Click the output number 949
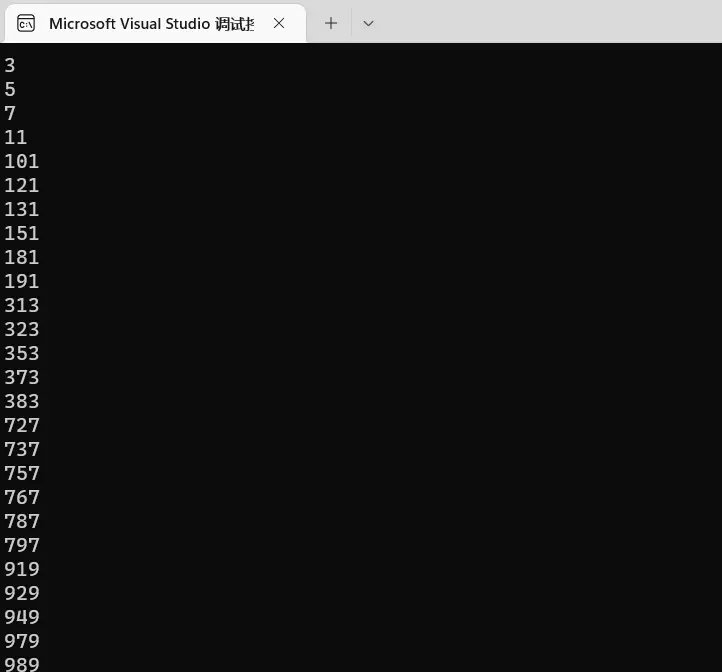 22,617
